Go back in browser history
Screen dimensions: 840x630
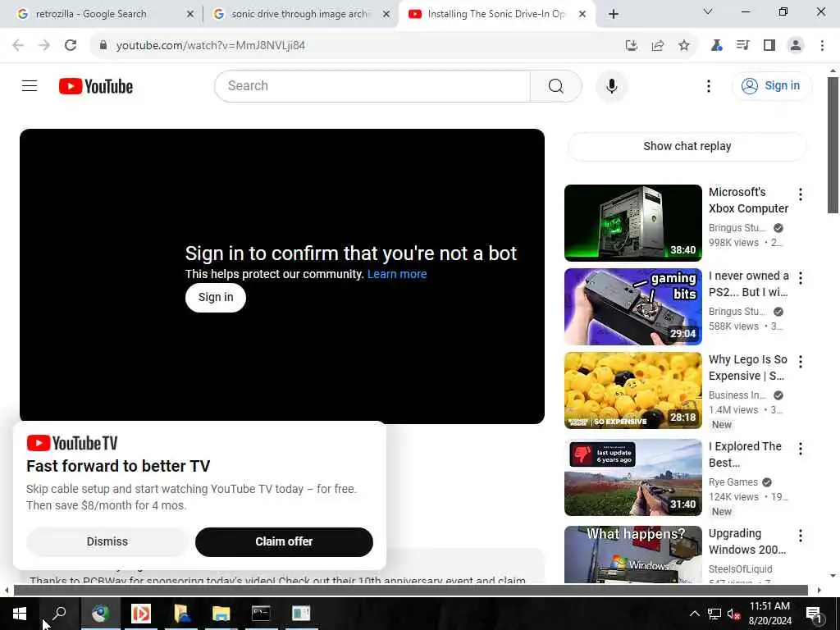click(x=18, y=45)
